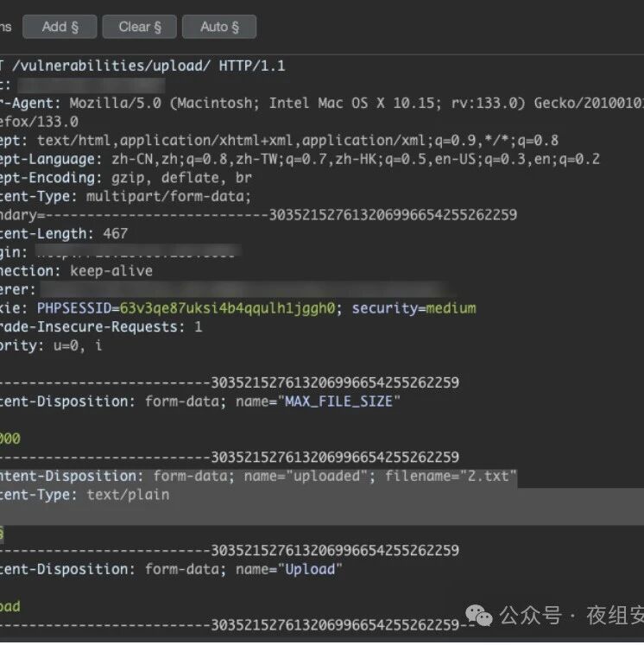Viewport: 644px width, 645px height.
Task: Click the Upgrade-Insecure-Requests value 1
Action: tap(199, 327)
